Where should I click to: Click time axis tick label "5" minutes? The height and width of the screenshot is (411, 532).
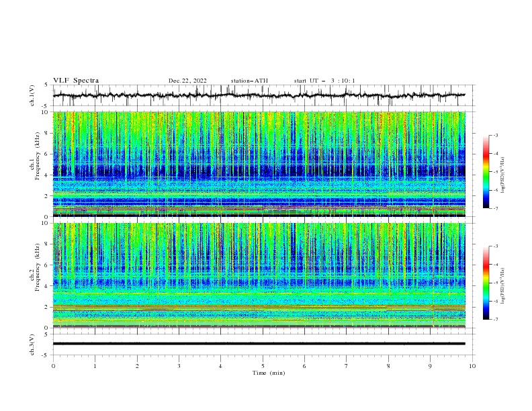pos(263,366)
